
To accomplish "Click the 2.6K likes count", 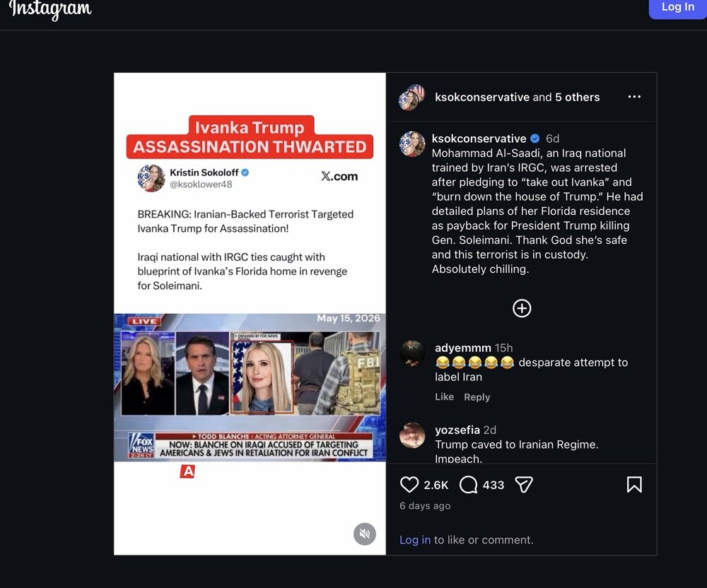I will tap(436, 485).
